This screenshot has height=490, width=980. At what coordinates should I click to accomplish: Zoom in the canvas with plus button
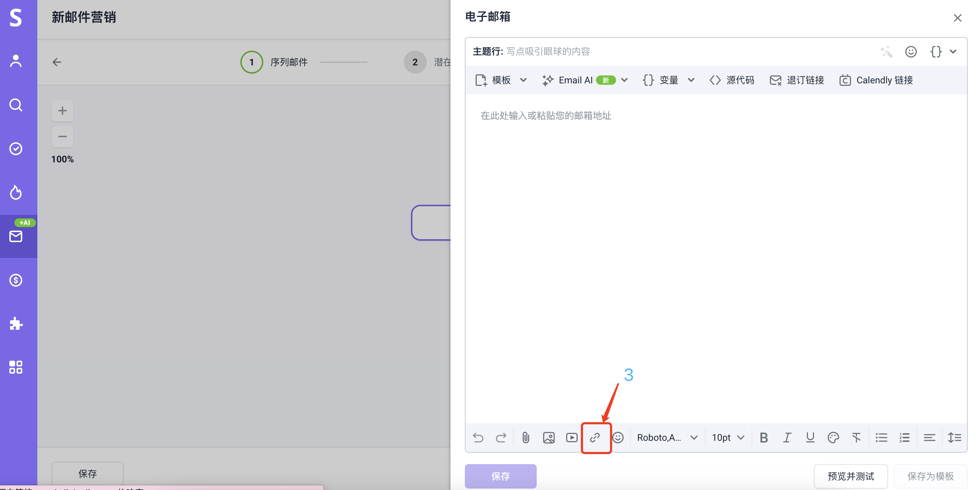63,110
